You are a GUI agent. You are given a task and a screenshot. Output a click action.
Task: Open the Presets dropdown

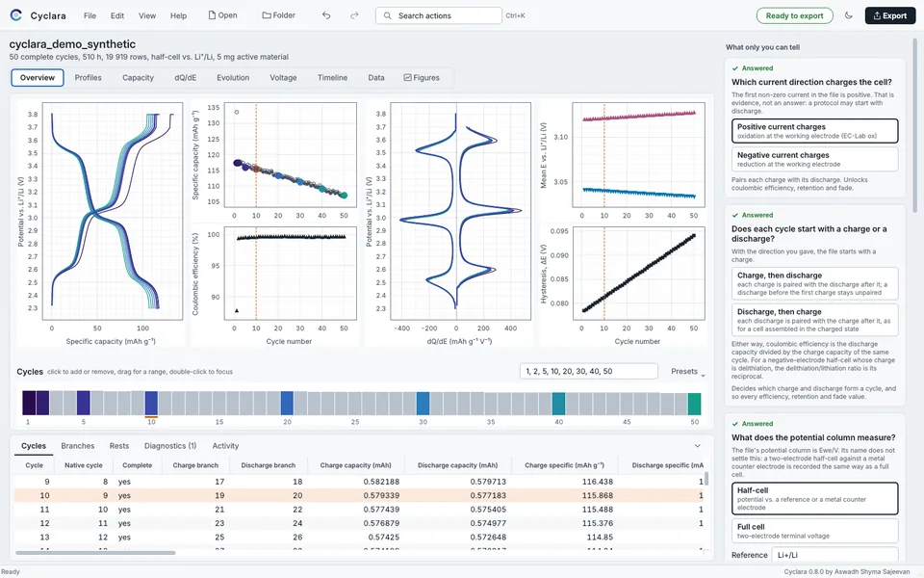[x=687, y=372]
